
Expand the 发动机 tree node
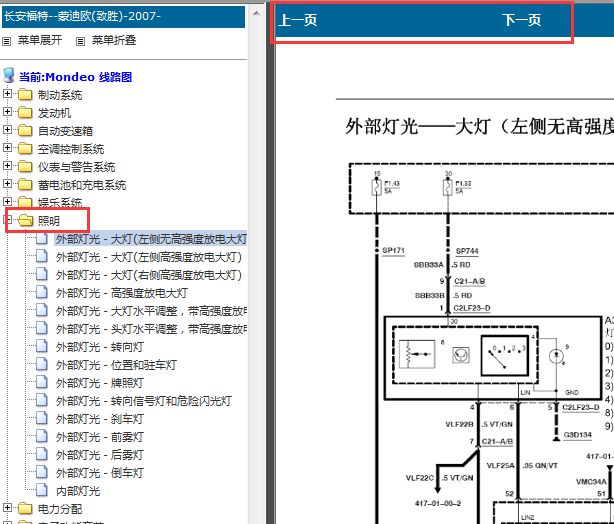point(7,112)
